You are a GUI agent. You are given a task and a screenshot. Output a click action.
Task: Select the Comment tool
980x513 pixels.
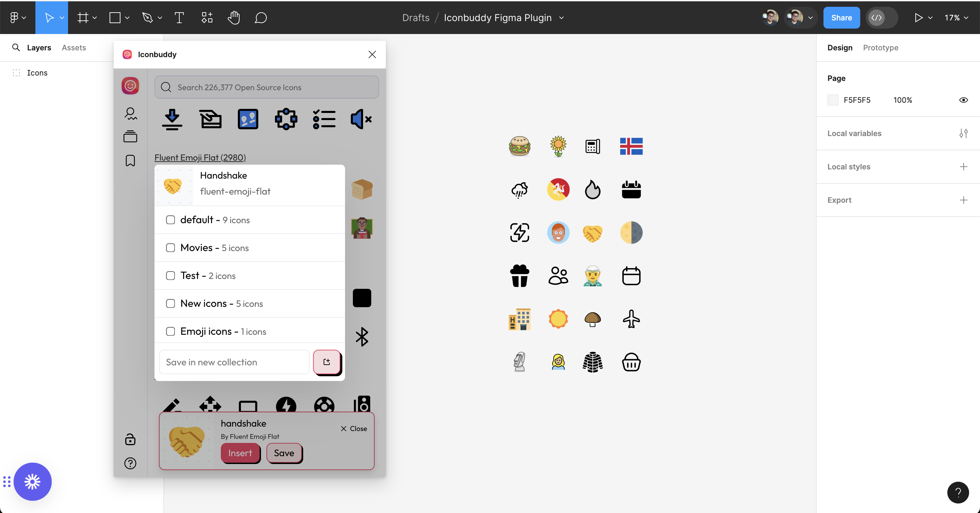pos(261,17)
